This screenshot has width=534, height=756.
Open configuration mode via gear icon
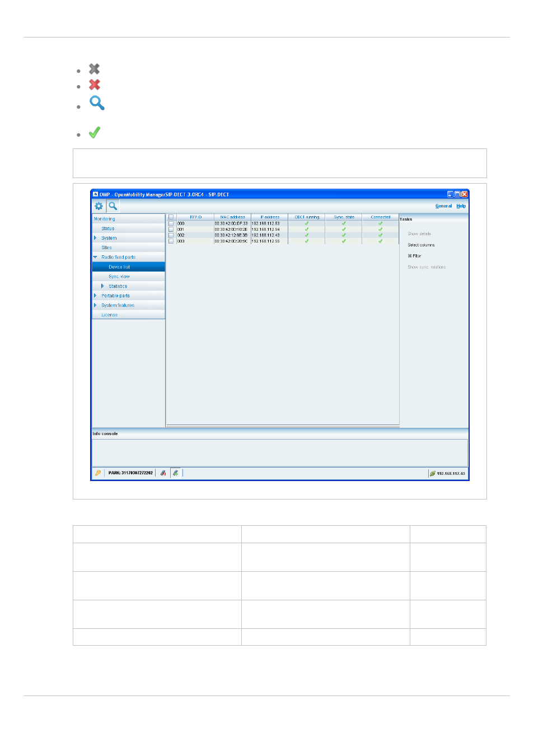tap(99, 206)
